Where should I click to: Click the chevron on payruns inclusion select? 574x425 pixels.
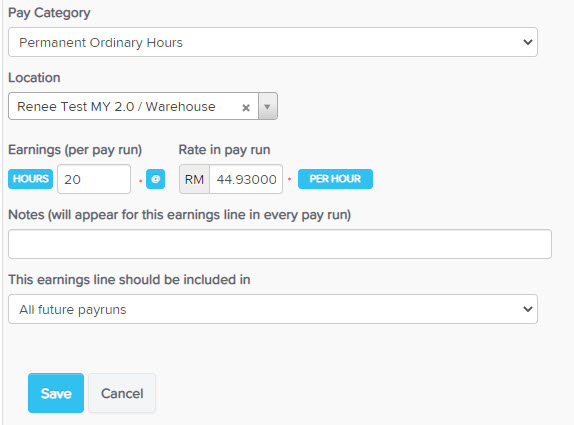(x=528, y=309)
